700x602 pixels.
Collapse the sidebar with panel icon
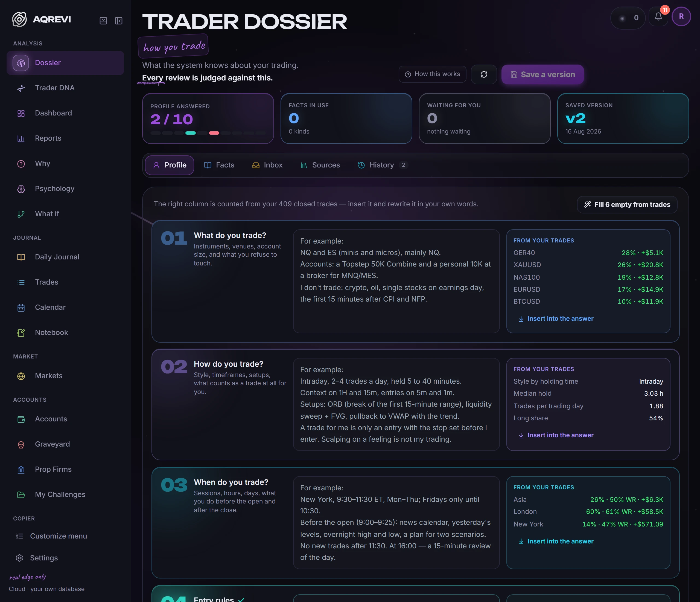coord(119,21)
